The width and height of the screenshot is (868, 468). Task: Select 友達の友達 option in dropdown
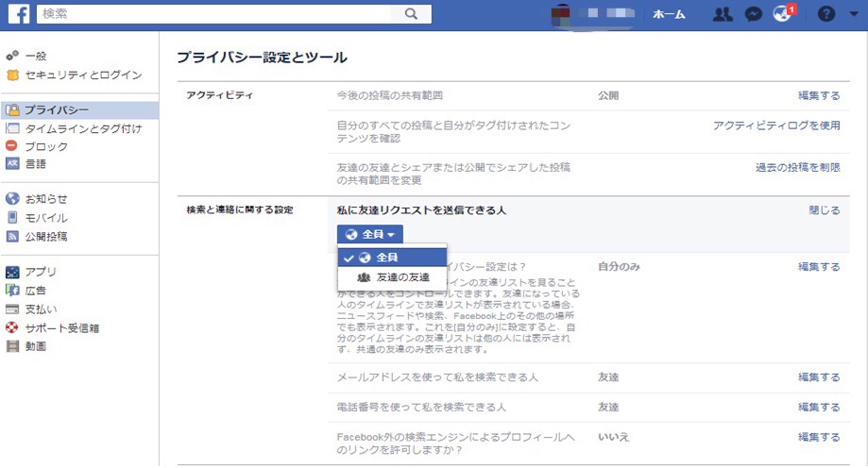pos(392,277)
